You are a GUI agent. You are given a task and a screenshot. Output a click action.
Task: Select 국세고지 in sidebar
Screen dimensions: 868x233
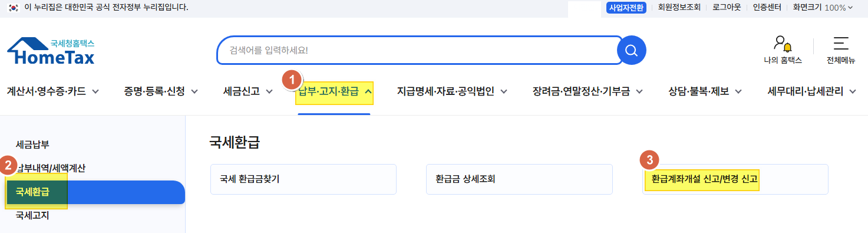[x=32, y=215]
